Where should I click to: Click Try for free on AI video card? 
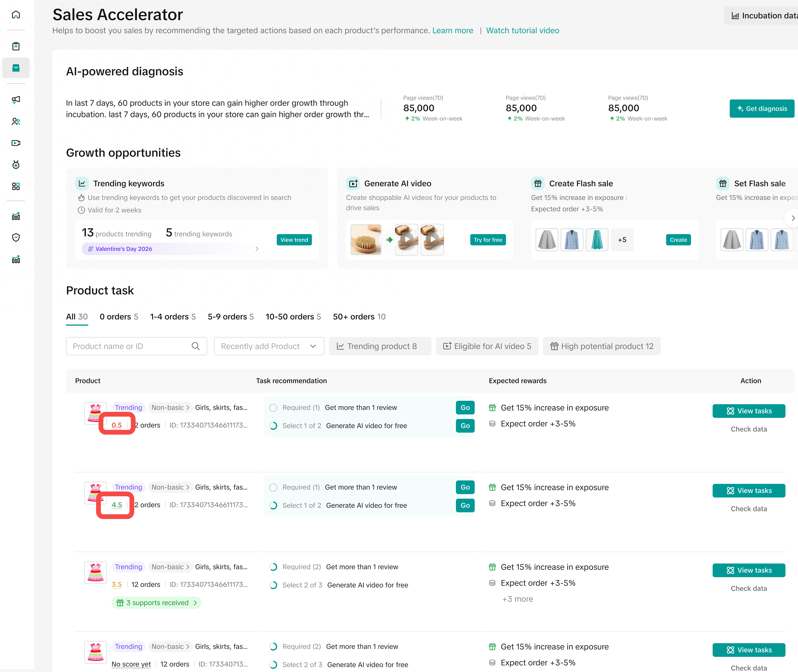[x=488, y=240]
